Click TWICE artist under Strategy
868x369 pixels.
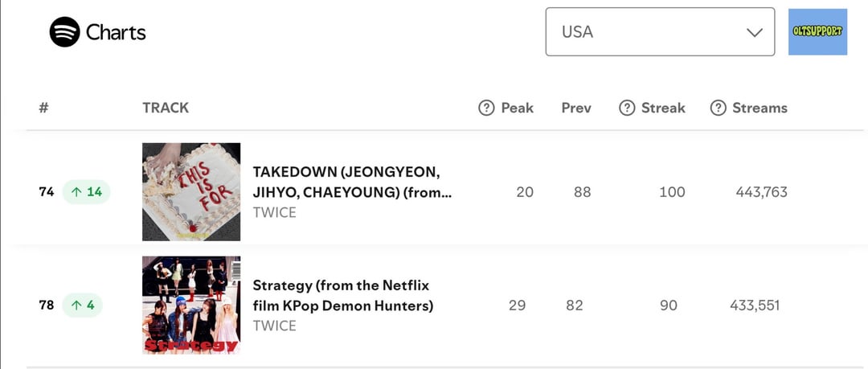coord(274,326)
